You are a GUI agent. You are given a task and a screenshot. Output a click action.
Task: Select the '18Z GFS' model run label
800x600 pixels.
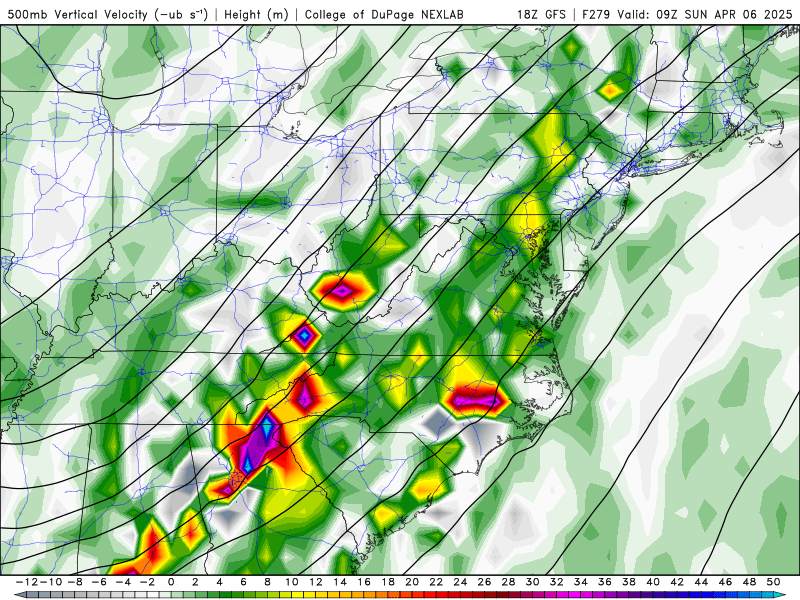541,14
